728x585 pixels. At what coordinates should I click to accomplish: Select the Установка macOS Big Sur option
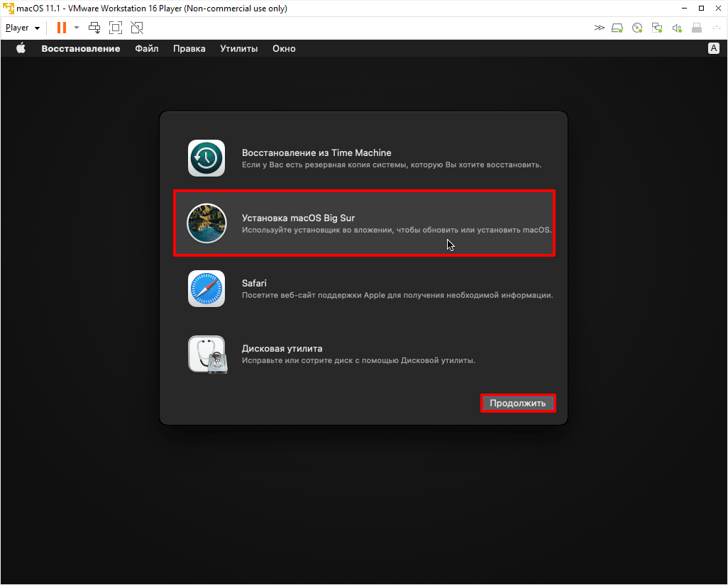coord(364,223)
